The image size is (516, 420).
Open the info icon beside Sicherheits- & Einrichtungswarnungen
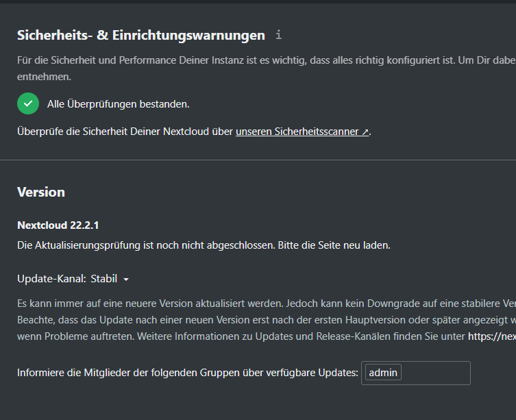coord(278,34)
